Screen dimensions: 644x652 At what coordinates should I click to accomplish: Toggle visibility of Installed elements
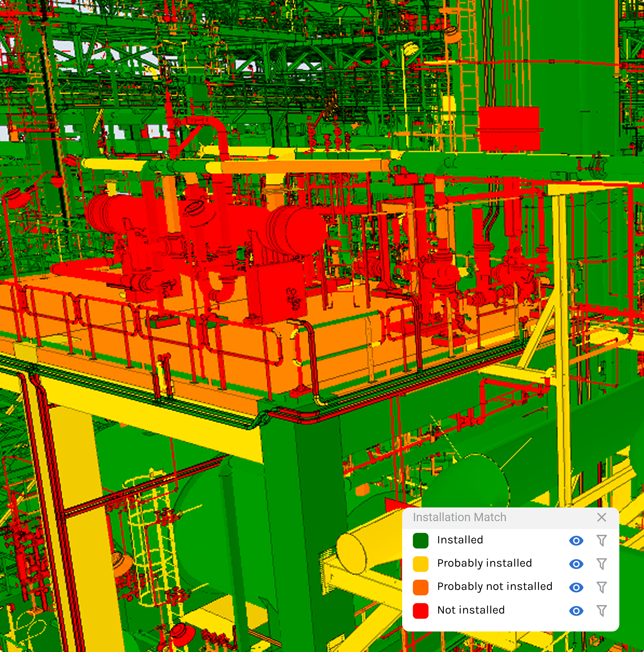[x=576, y=541]
